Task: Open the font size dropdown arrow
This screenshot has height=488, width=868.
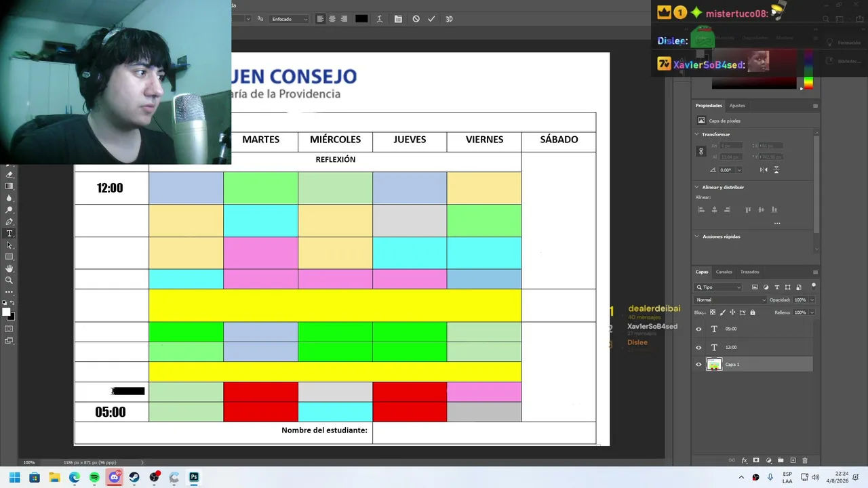Action: click(x=248, y=19)
